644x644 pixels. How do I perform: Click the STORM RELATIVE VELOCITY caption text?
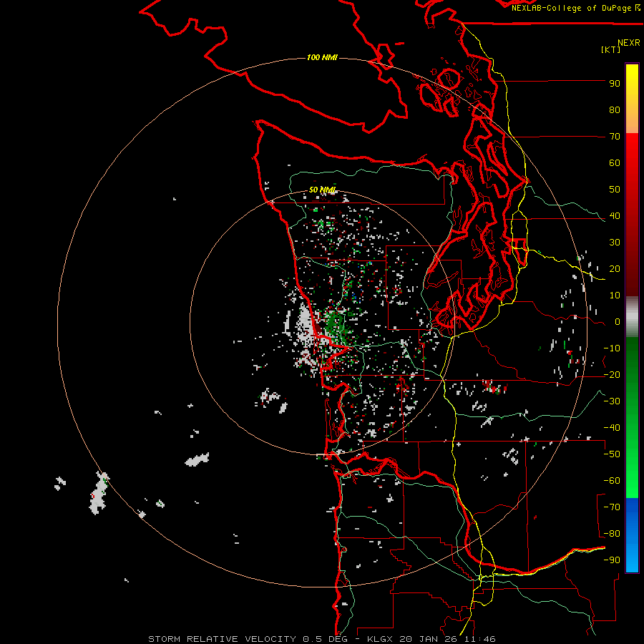point(222,639)
